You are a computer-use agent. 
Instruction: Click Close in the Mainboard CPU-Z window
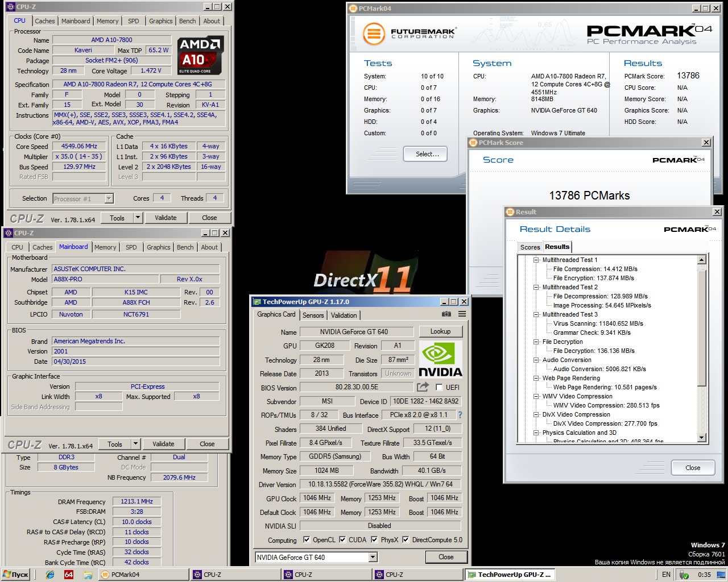coord(207,444)
